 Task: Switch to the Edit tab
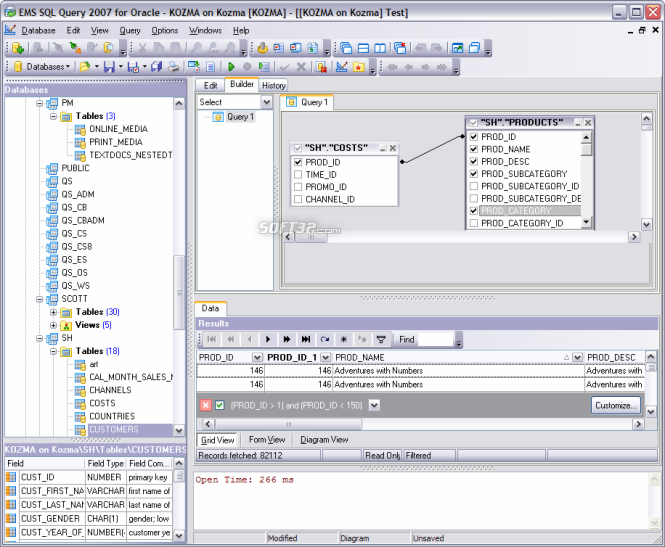click(x=210, y=85)
